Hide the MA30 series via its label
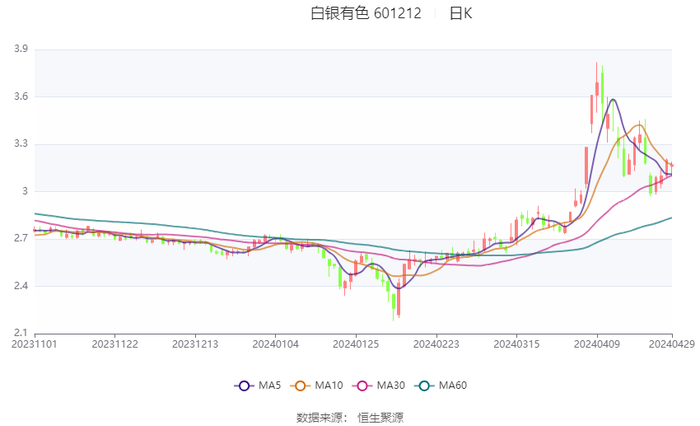Image resolution: width=700 pixels, height=426 pixels. [391, 385]
